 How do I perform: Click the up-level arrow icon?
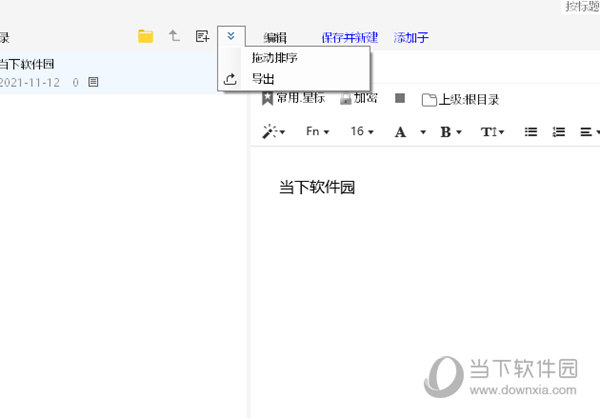(x=174, y=36)
